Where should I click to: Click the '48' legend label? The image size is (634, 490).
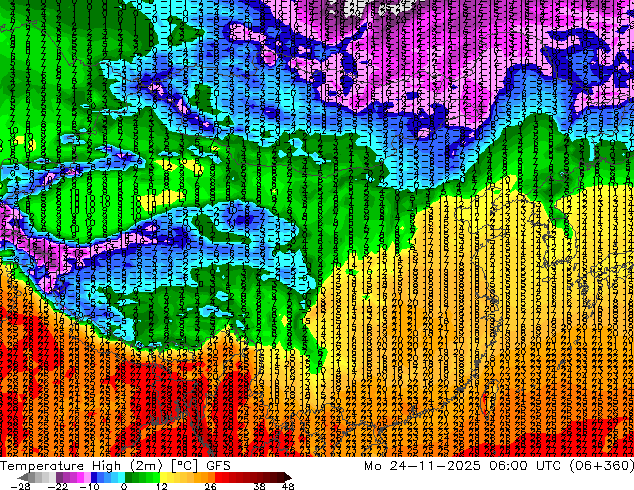288,486
